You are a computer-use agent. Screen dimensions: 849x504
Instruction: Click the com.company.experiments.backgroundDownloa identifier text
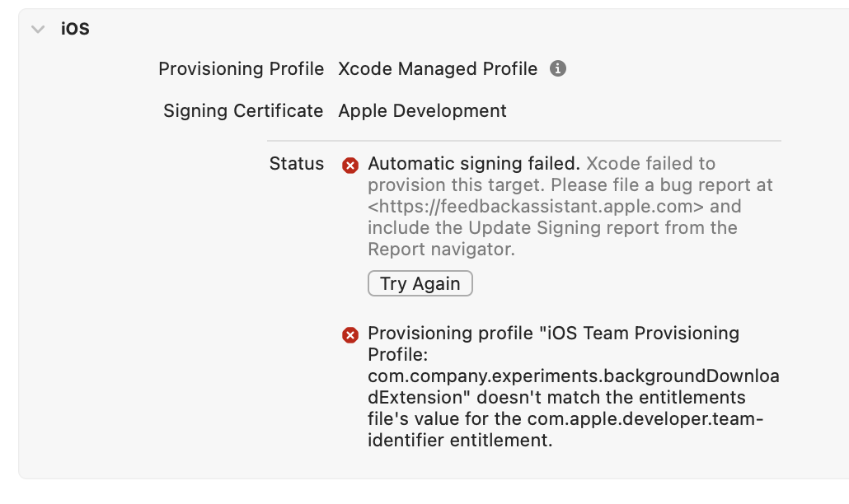pyautogui.click(x=573, y=376)
